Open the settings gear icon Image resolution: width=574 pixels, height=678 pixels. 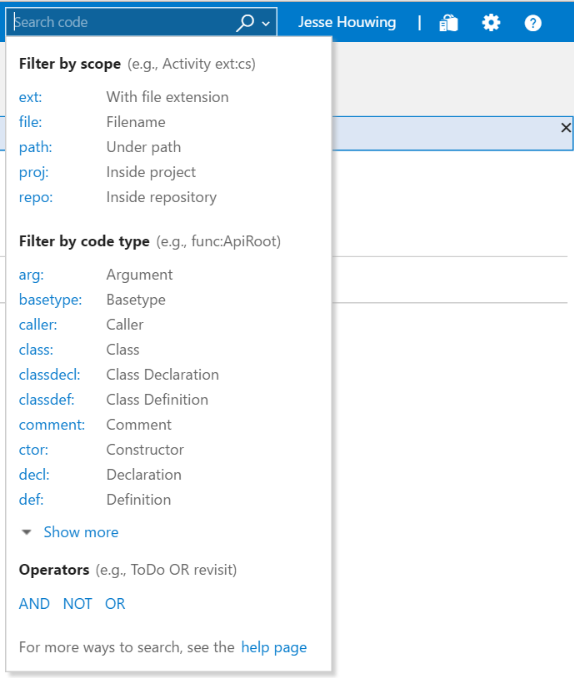click(x=491, y=22)
